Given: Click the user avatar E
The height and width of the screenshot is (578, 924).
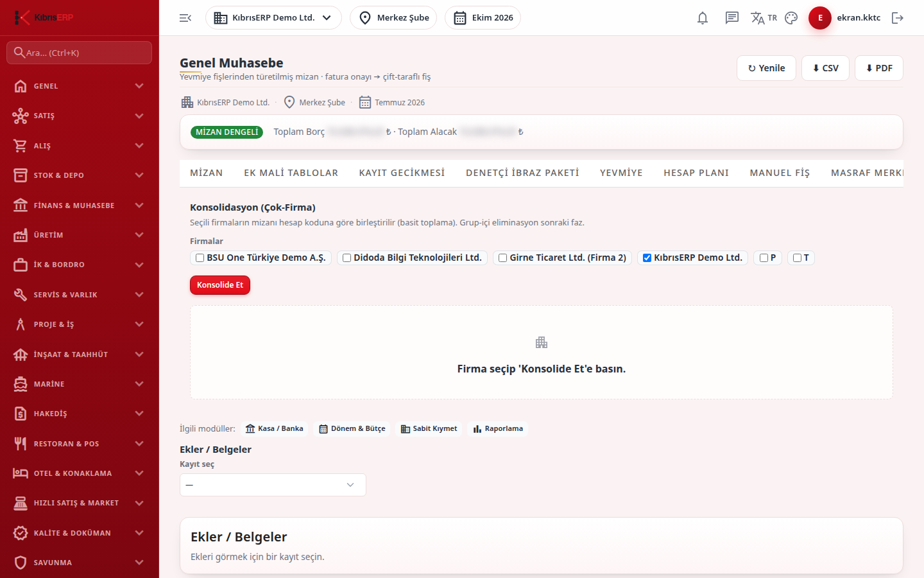Looking at the screenshot, I should click(820, 18).
